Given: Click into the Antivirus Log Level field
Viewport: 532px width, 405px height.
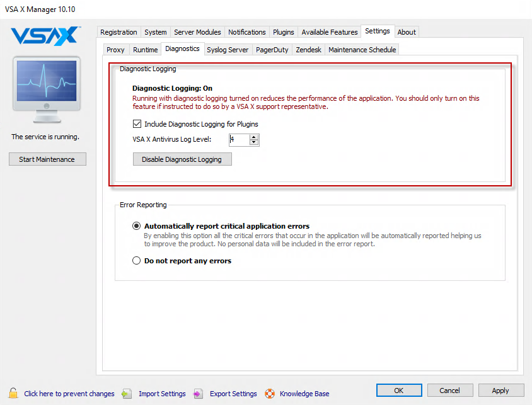Looking at the screenshot, I should 239,140.
